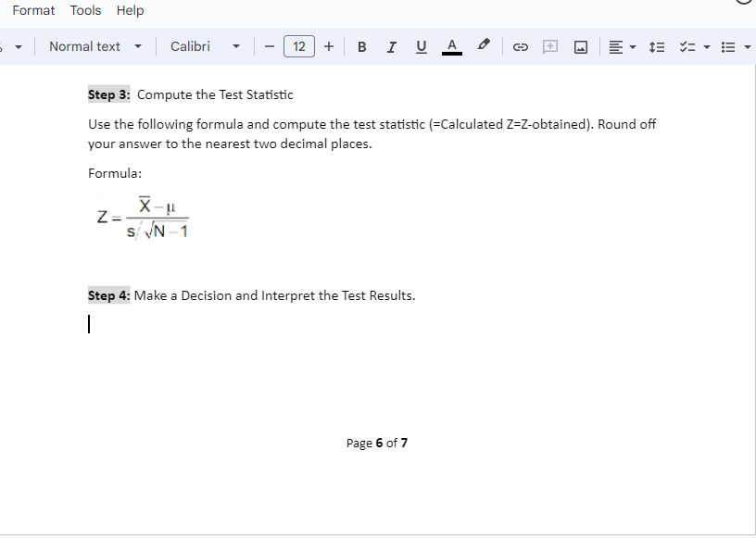Toggle italic formatting
The image size is (756, 538).
click(x=391, y=46)
